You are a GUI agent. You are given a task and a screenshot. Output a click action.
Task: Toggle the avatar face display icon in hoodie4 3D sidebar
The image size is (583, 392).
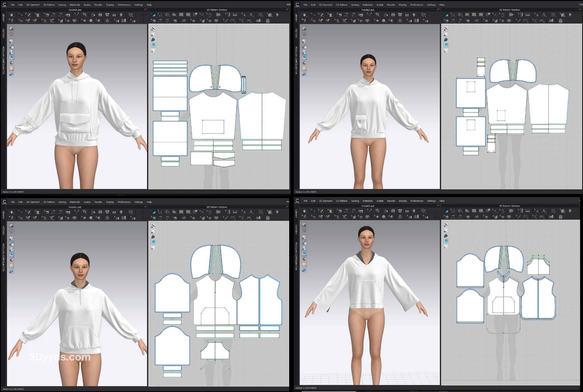coord(11,68)
